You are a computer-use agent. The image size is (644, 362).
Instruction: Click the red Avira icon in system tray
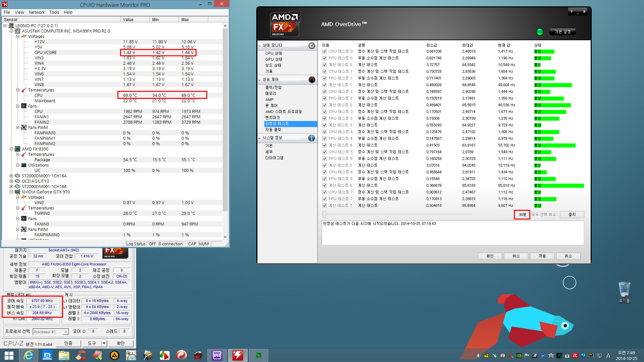(x=575, y=356)
